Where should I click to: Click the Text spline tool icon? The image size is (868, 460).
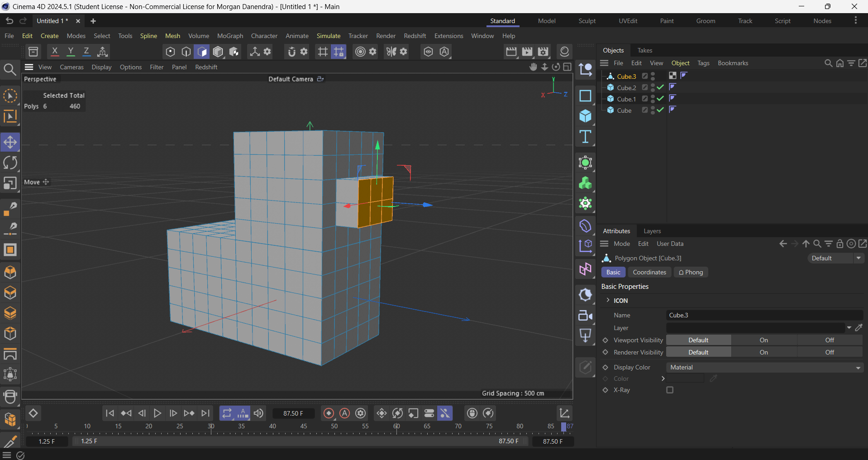point(585,137)
